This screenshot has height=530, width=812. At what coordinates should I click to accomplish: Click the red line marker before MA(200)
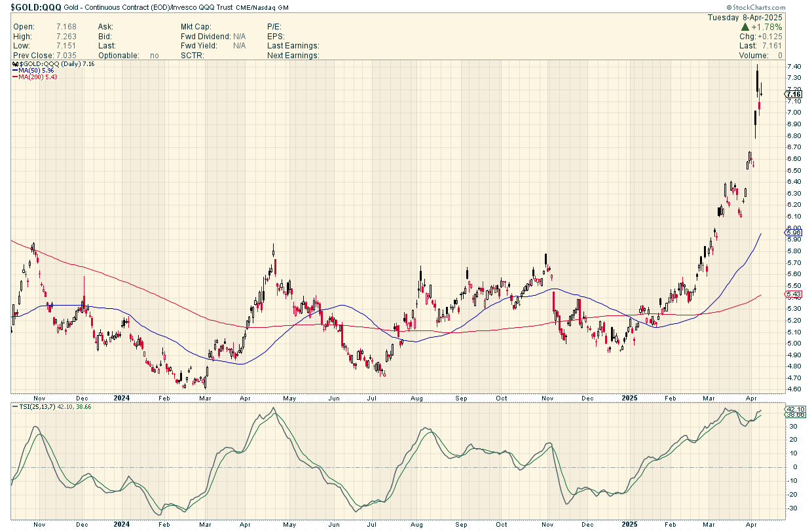pos(14,77)
